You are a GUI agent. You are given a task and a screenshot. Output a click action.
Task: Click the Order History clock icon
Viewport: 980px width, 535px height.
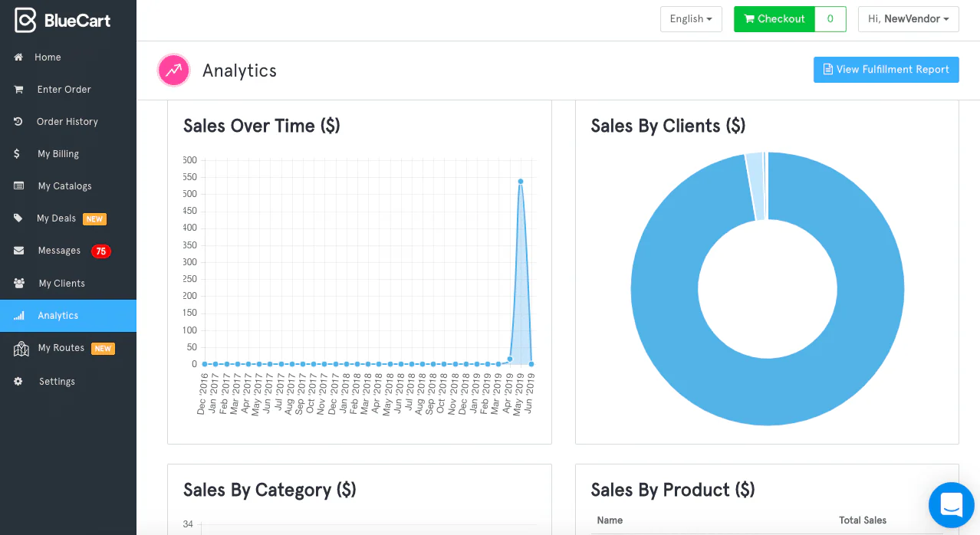pyautogui.click(x=18, y=122)
